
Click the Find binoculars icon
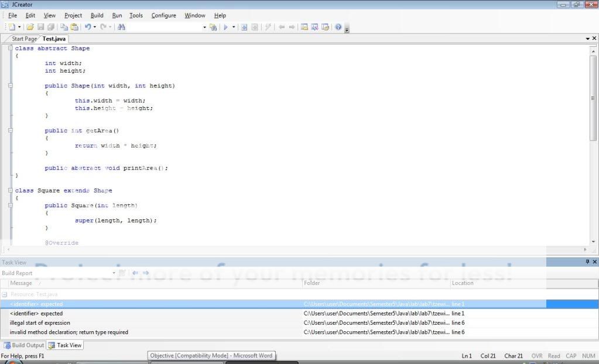click(121, 27)
